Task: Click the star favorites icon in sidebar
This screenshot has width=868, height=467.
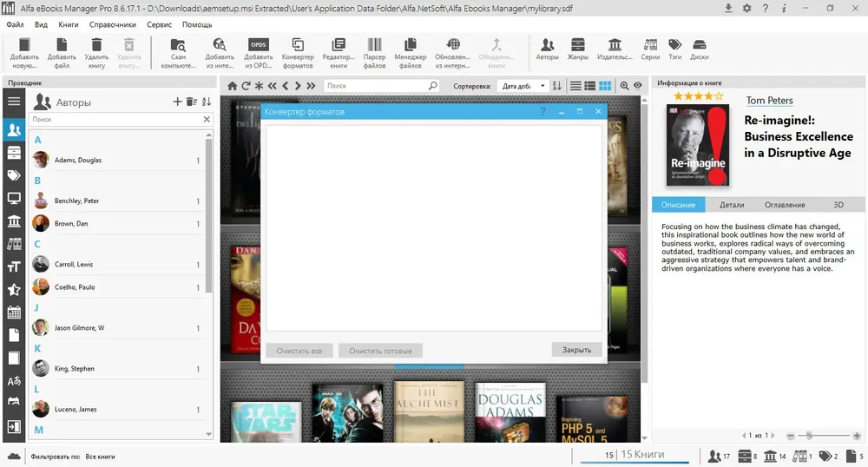Action: (x=14, y=289)
